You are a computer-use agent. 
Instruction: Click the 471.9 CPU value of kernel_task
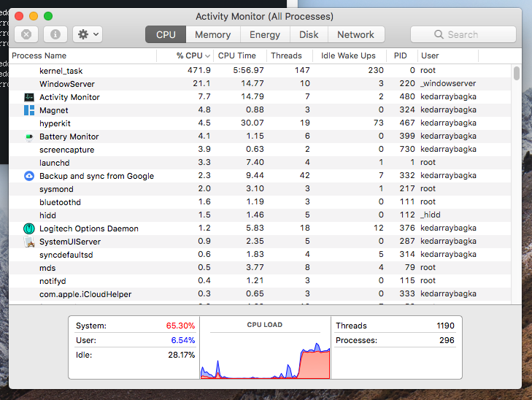[x=199, y=70]
